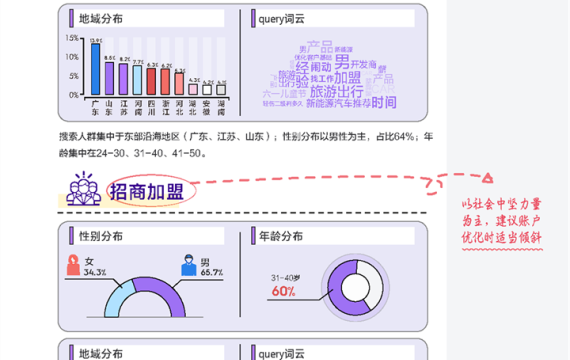Click the 招商加盟 section heading
Viewport: 570px width, 360px height.
[x=147, y=192]
